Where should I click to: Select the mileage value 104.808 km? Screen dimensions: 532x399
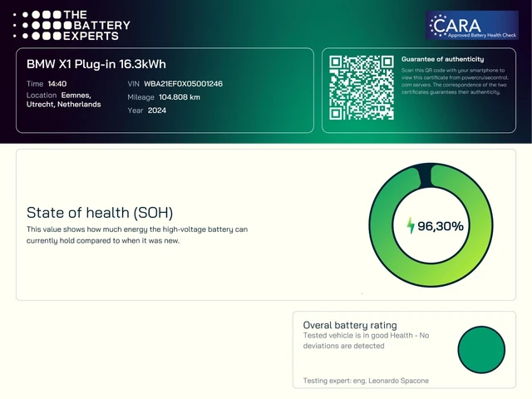(x=180, y=97)
